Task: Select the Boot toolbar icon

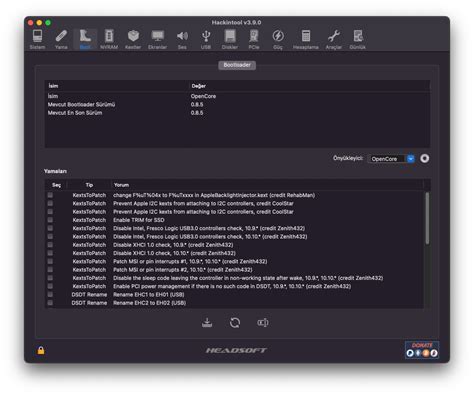Action: point(85,39)
